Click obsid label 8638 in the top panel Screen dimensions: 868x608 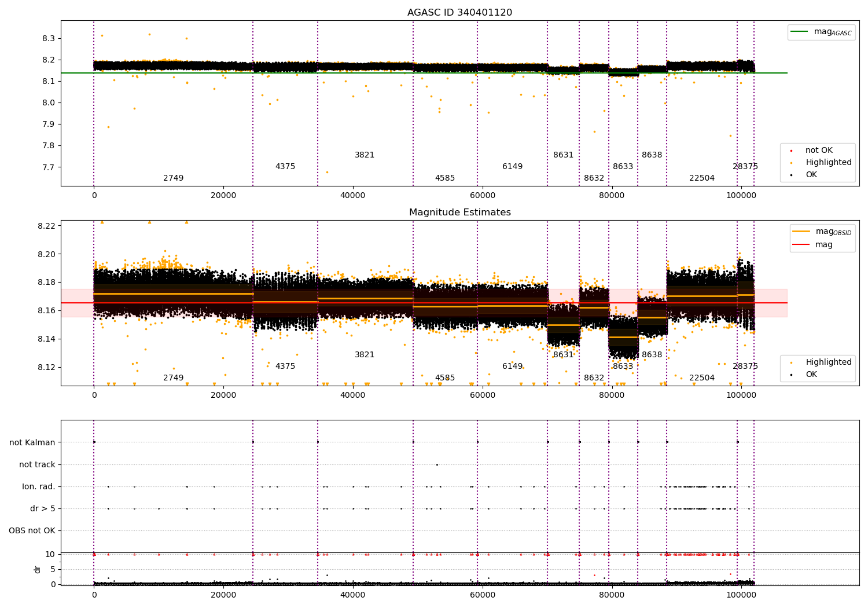tap(652, 155)
